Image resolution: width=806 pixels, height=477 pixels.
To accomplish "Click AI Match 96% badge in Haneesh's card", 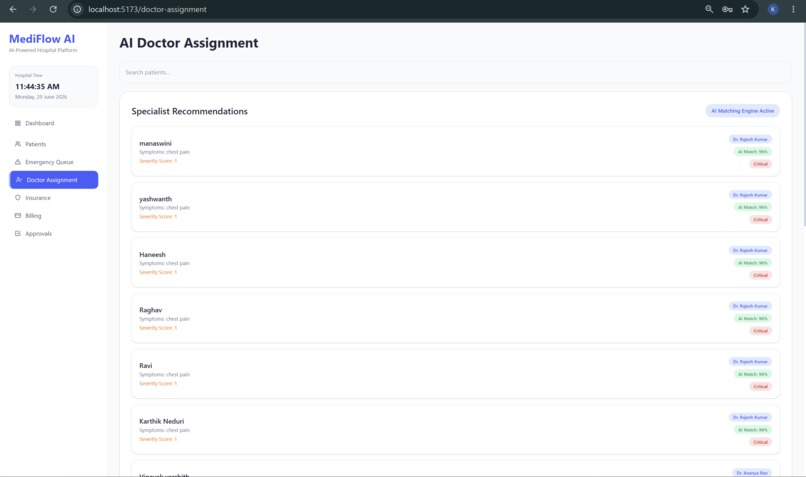I will coord(753,263).
